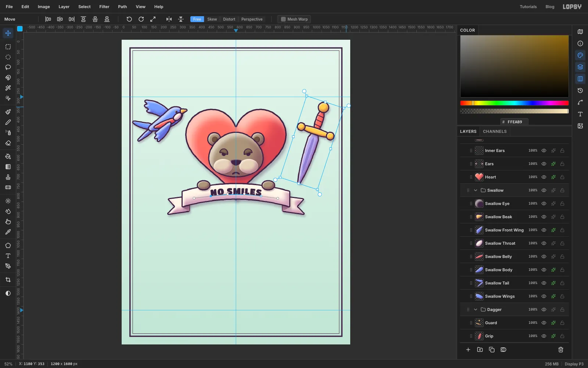The height and width of the screenshot is (368, 588).
Task: Select the Text tool in the toolbox
Action: tap(8, 256)
